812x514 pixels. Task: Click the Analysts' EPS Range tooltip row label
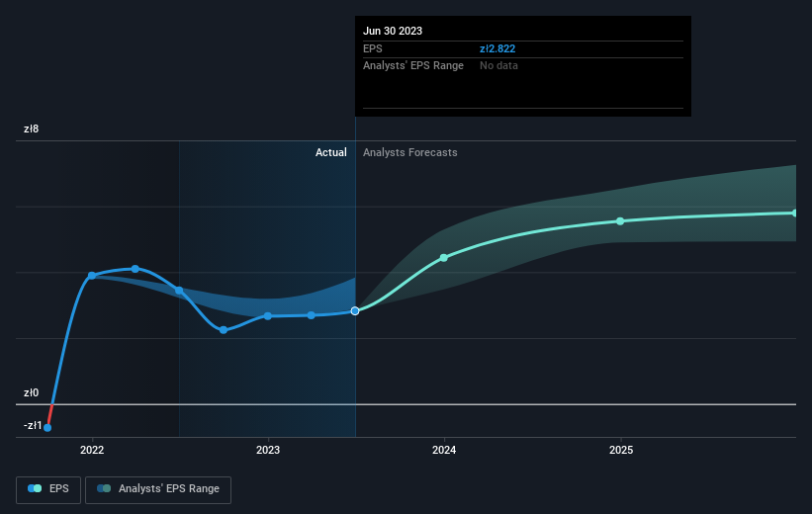[x=413, y=65]
